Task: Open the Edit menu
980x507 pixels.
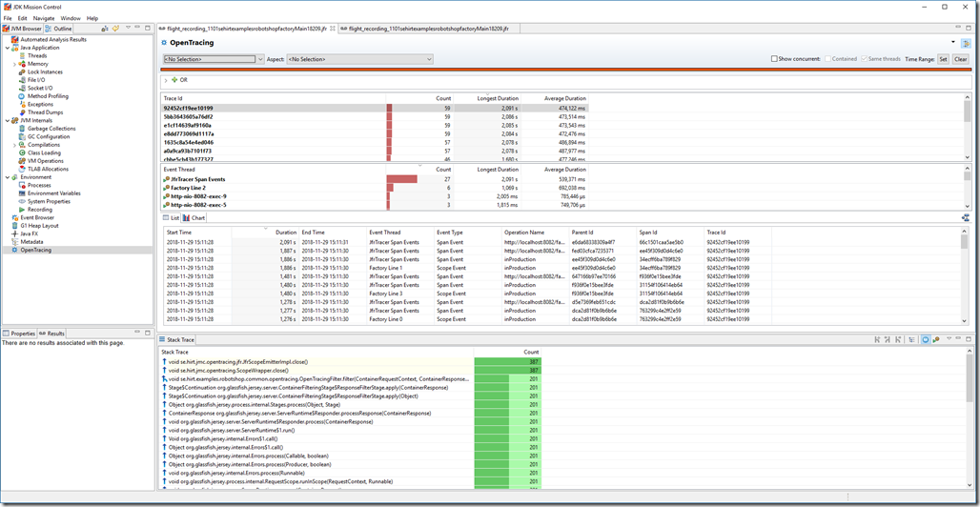Action: tap(23, 19)
